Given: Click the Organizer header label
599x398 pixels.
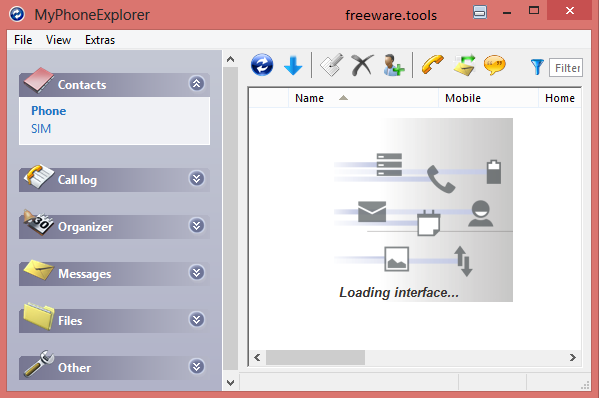Looking at the screenshot, I should (85, 227).
